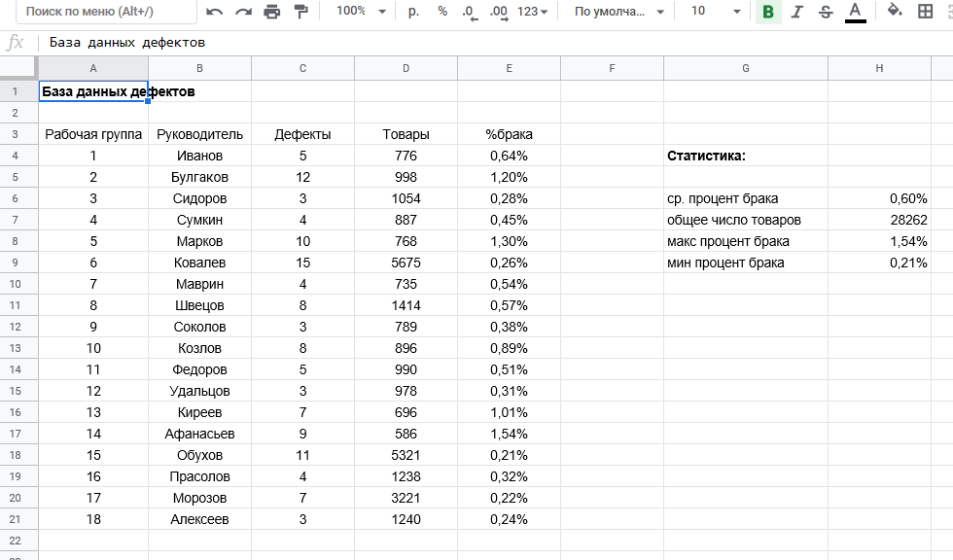Open the 100% zoom dropdown
The width and height of the screenshot is (953, 560).
click(x=362, y=12)
